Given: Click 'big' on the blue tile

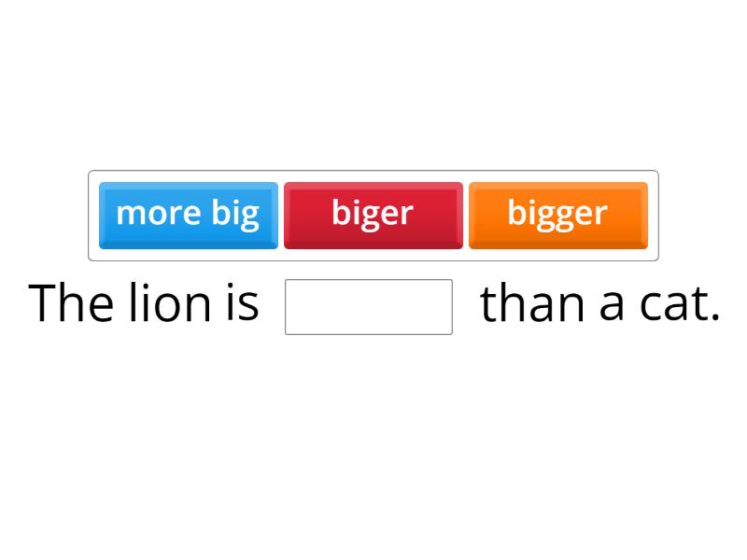Looking at the screenshot, I should 234,214.
